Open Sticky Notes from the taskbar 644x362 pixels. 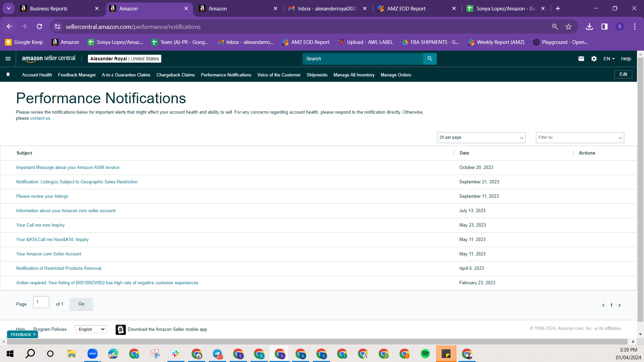pos(446,354)
